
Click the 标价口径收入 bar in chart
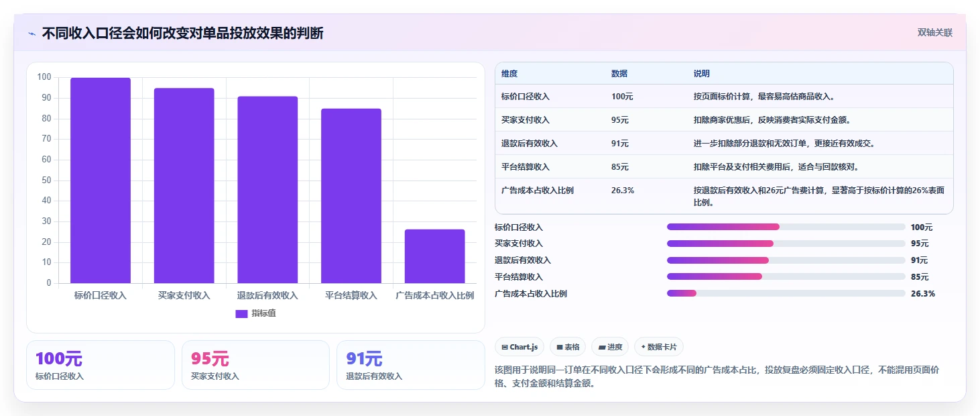tap(101, 180)
